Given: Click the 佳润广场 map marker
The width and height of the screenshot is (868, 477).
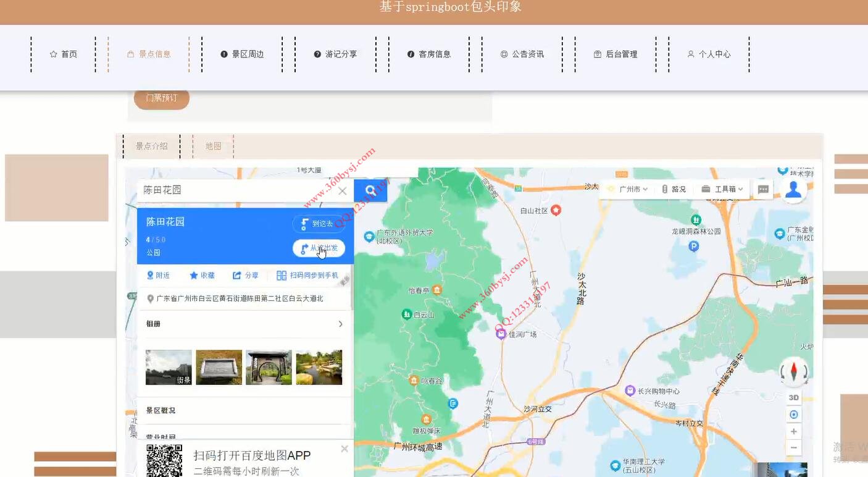Looking at the screenshot, I should (x=501, y=334).
